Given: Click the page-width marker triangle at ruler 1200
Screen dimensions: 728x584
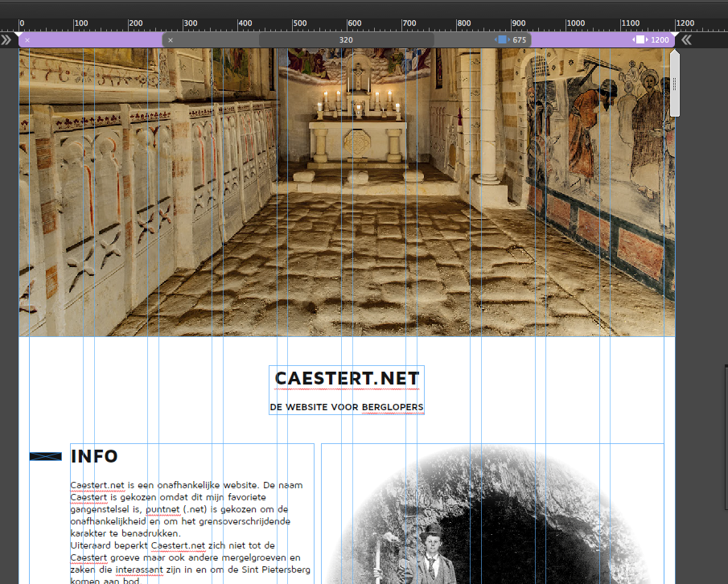Looking at the screenshot, I should (675, 35).
